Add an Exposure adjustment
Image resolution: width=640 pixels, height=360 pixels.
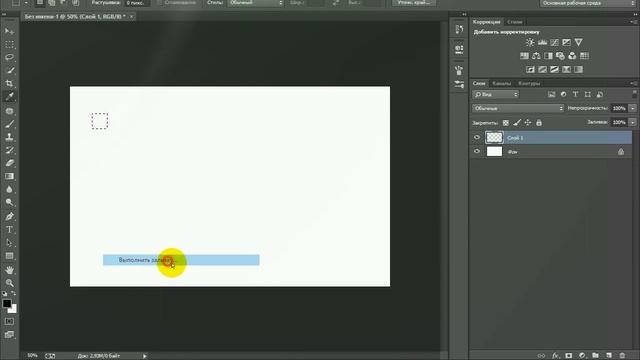coord(566,42)
